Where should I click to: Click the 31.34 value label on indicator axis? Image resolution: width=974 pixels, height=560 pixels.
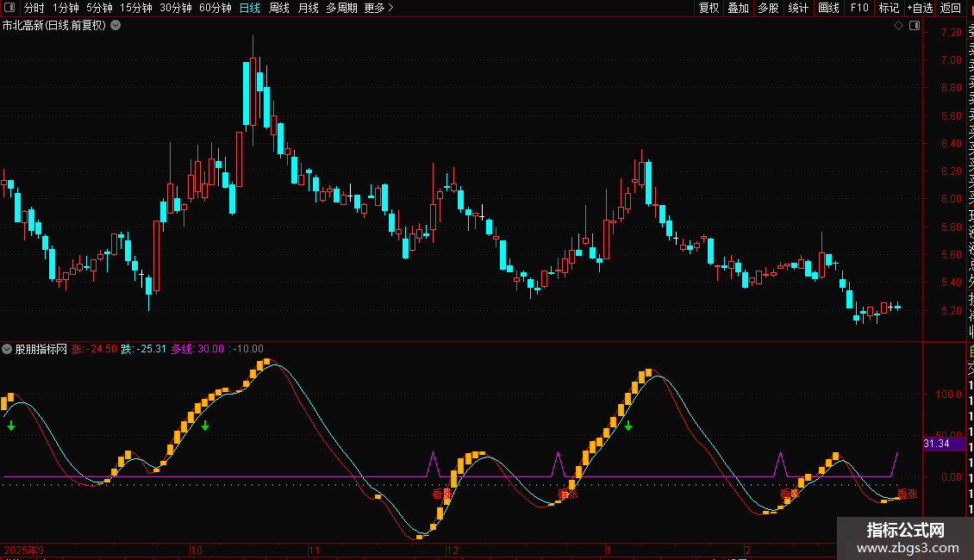[937, 444]
